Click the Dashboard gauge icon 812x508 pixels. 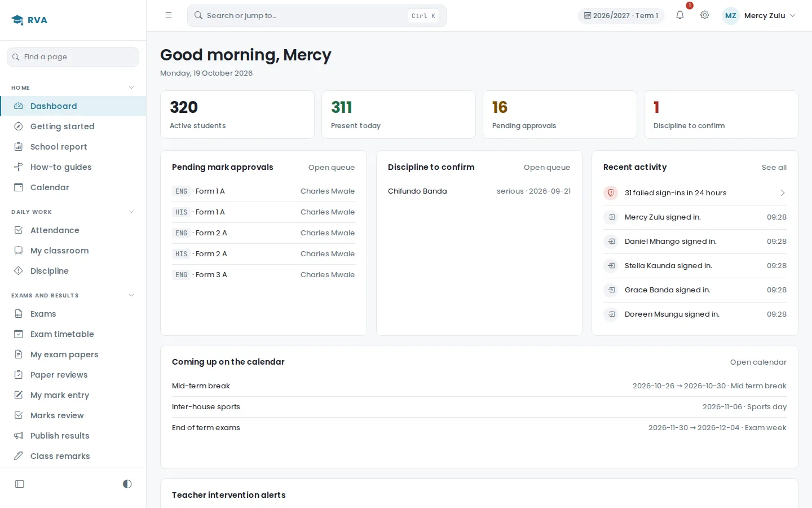pos(19,106)
